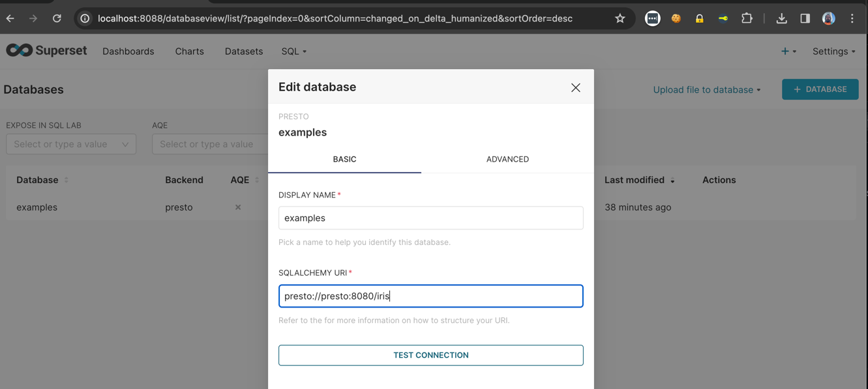Click the Display Name input field
Screen dimensions: 868x389
pyautogui.click(x=430, y=218)
